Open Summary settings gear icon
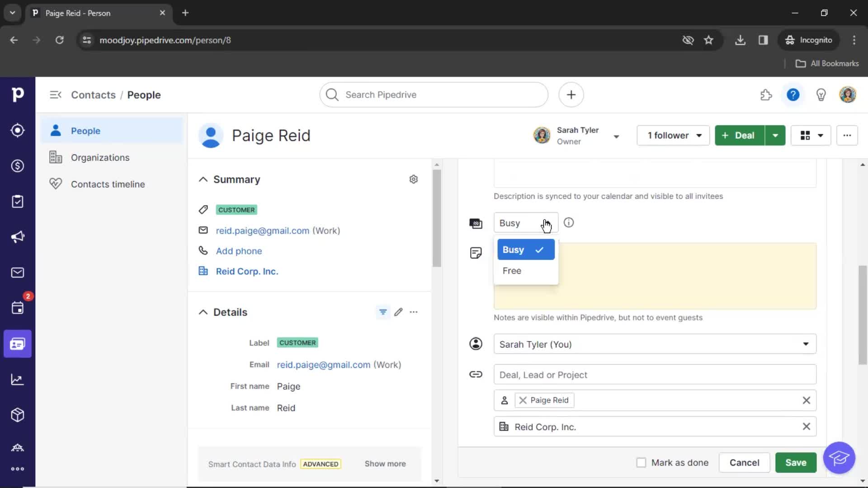868x488 pixels. pyautogui.click(x=413, y=179)
